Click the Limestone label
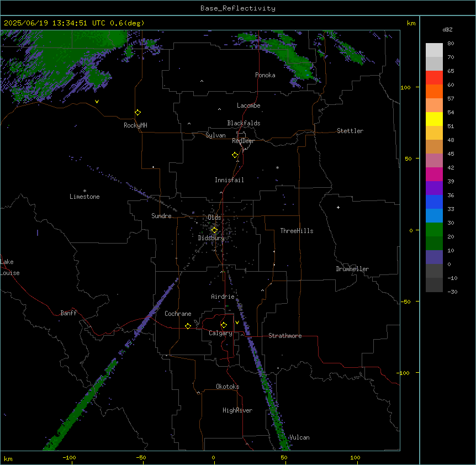Screen dimensions: 476x465 (84, 197)
